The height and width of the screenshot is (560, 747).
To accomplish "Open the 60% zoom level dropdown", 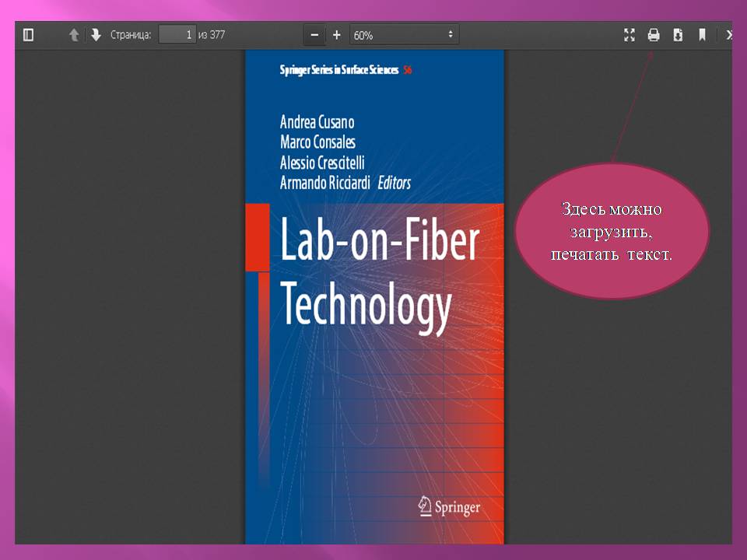I will 403,35.
